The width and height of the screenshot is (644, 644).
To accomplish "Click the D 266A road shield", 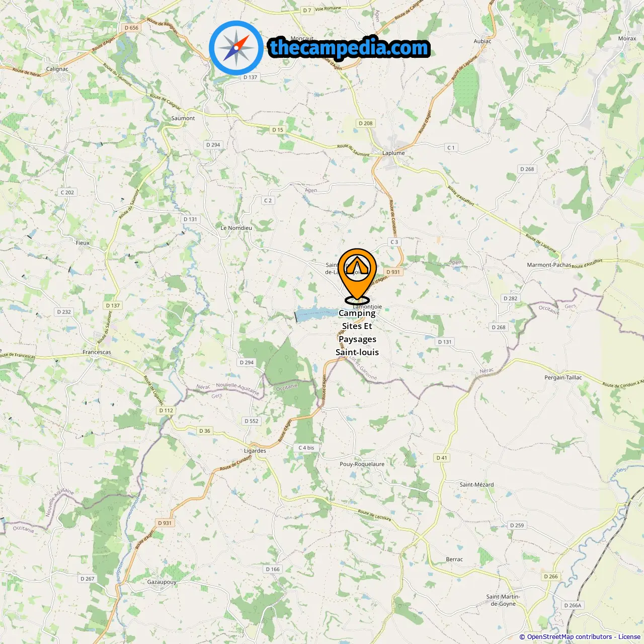I will click(573, 605).
